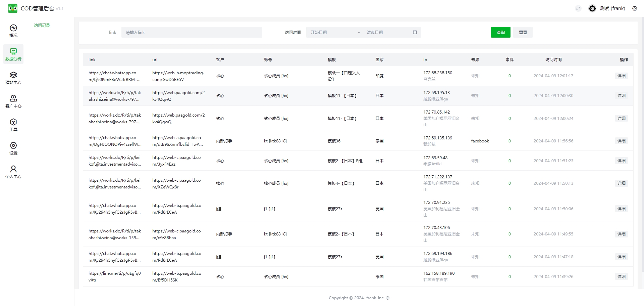Click the 访问时间 column header
This screenshot has width=644, height=306.
click(x=553, y=59)
